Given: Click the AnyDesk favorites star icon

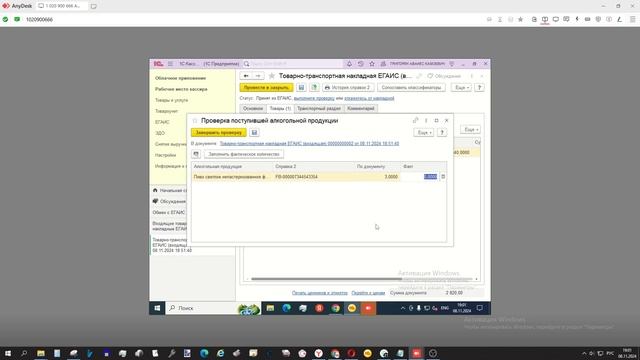Looking at the screenshot, I should [520, 19].
